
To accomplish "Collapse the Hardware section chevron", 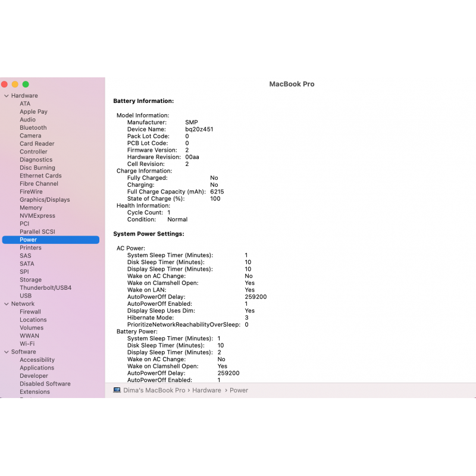I will pos(7,96).
